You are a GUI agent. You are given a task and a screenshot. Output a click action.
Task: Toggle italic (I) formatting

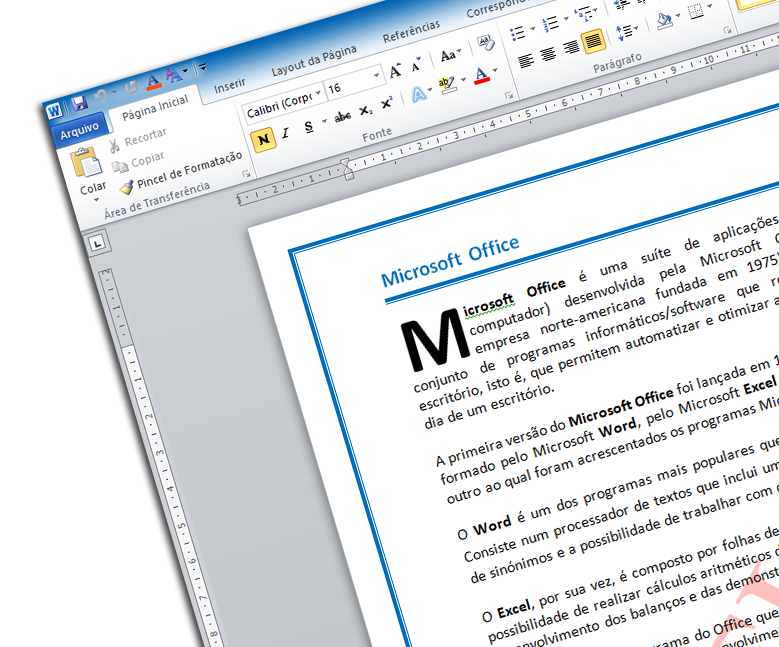tap(286, 133)
